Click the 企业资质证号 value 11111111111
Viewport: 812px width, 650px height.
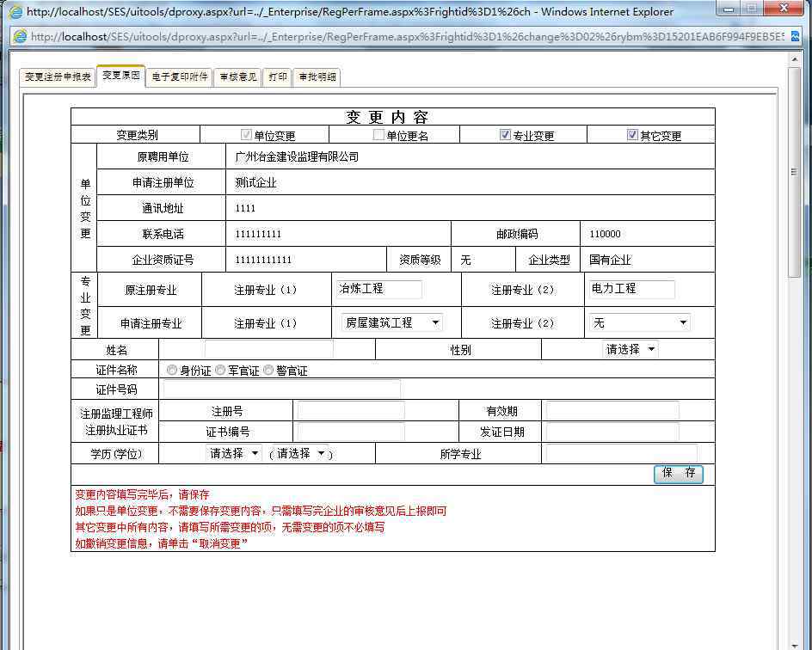263,260
